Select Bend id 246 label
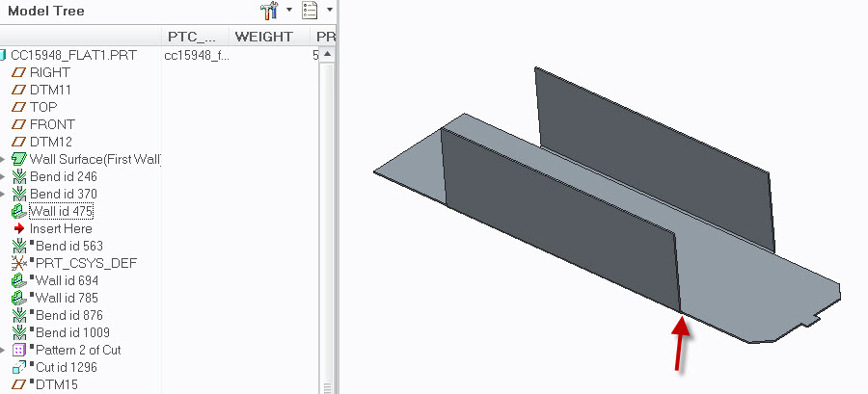 [x=63, y=177]
